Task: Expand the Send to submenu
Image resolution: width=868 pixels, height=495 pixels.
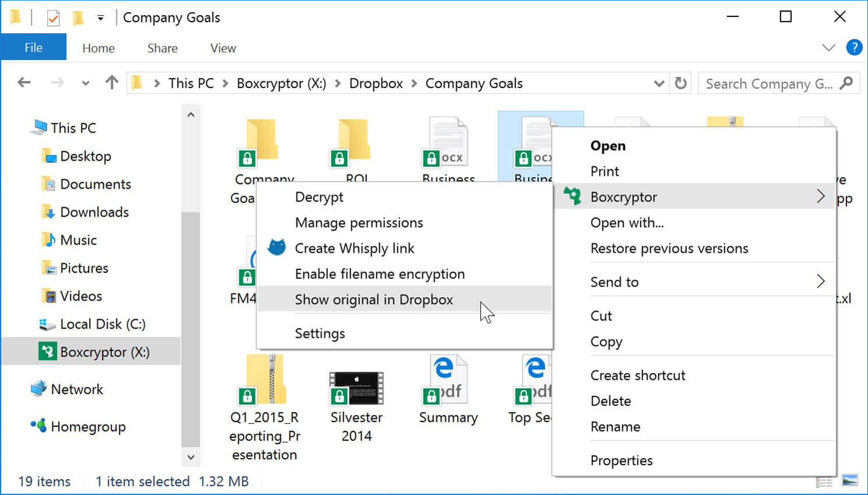Action: coord(820,282)
